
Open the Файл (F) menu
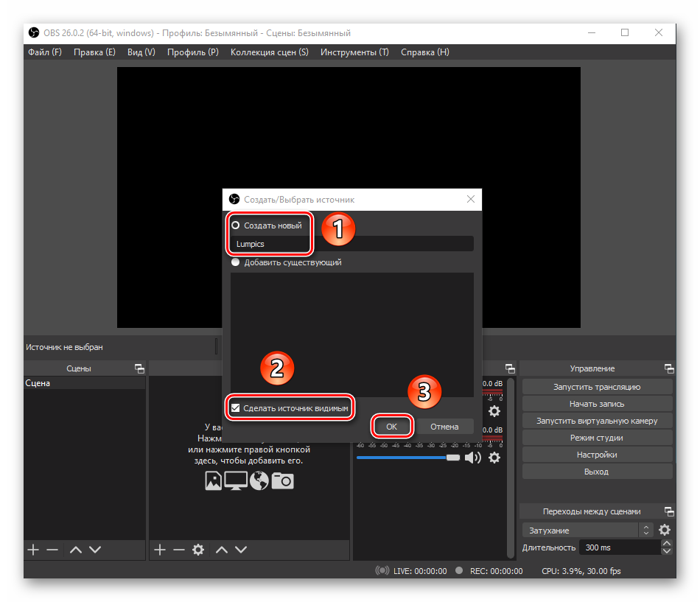(x=45, y=52)
